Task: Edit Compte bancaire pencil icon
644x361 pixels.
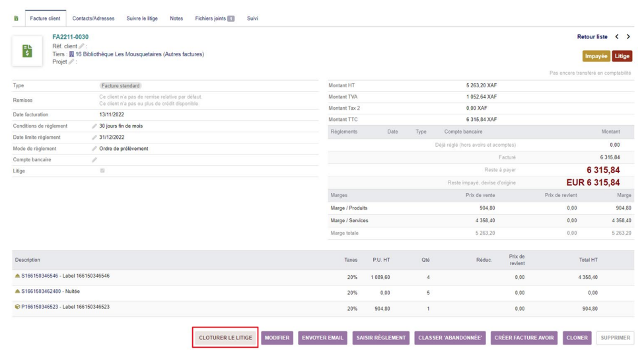Action: [x=94, y=159]
